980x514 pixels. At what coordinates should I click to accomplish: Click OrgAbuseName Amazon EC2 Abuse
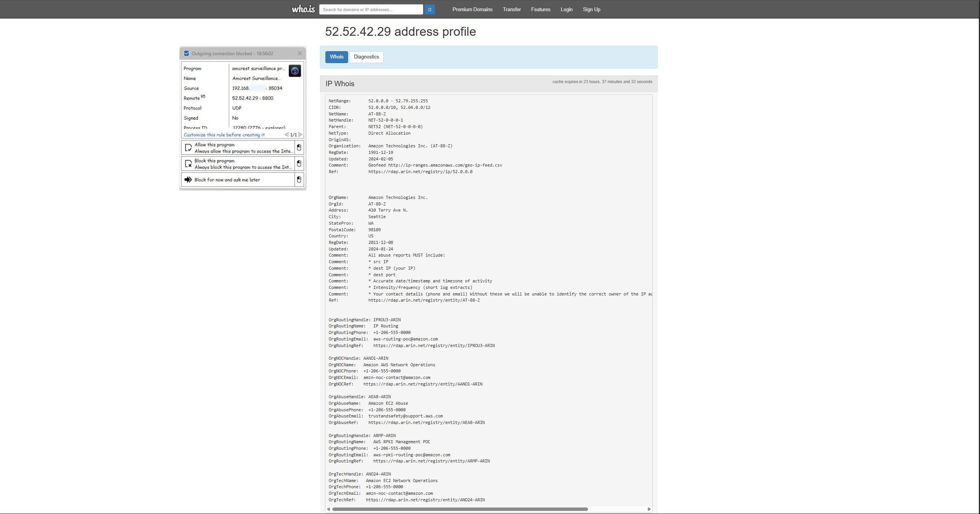388,403
